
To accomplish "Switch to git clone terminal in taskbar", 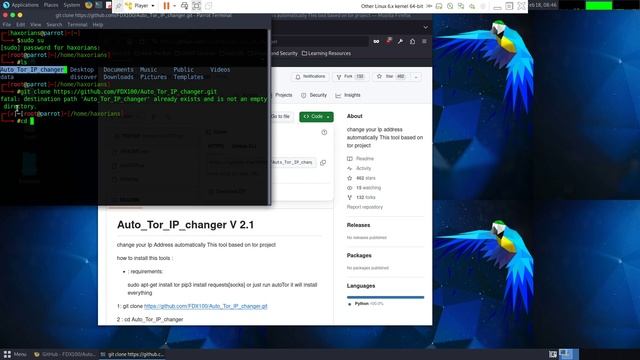I will [132, 354].
